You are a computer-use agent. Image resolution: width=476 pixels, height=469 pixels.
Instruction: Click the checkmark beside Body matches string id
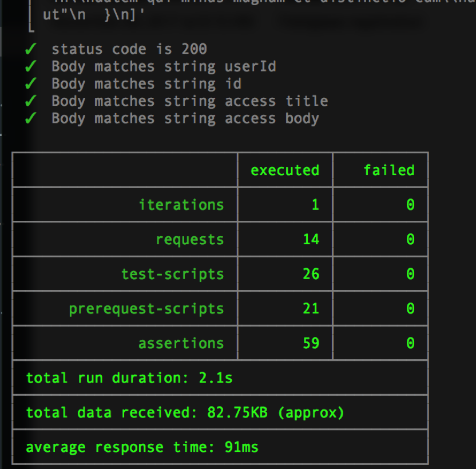coord(30,84)
